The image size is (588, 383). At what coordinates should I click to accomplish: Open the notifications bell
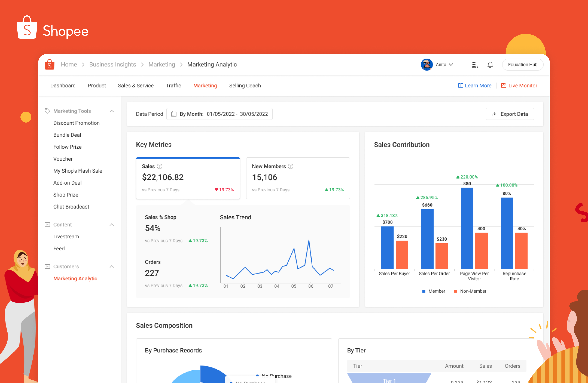click(x=490, y=65)
